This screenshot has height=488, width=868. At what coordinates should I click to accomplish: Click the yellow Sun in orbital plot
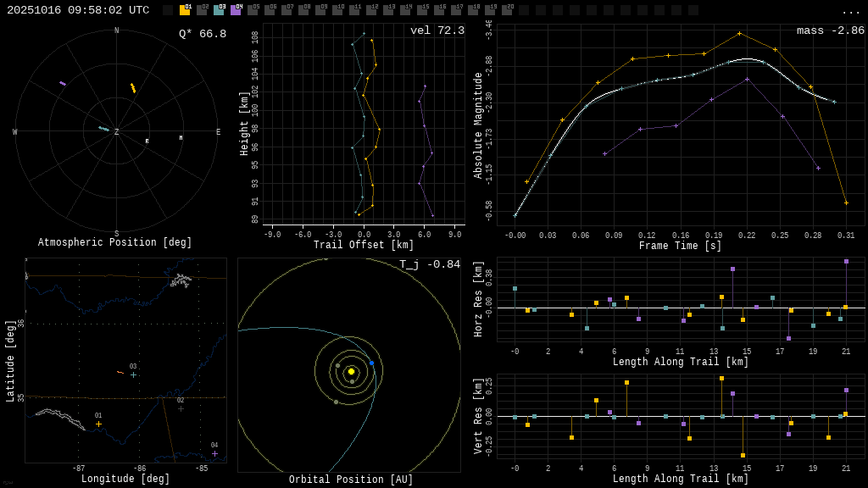pyautogui.click(x=351, y=371)
